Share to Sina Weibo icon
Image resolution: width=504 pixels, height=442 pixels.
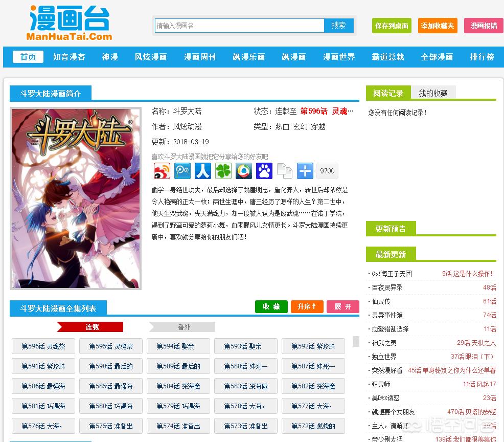click(x=162, y=171)
